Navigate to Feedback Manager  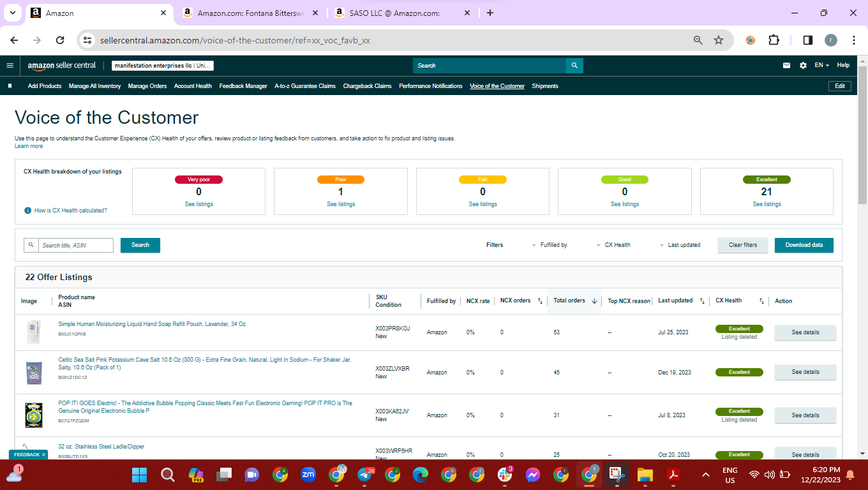tap(243, 86)
